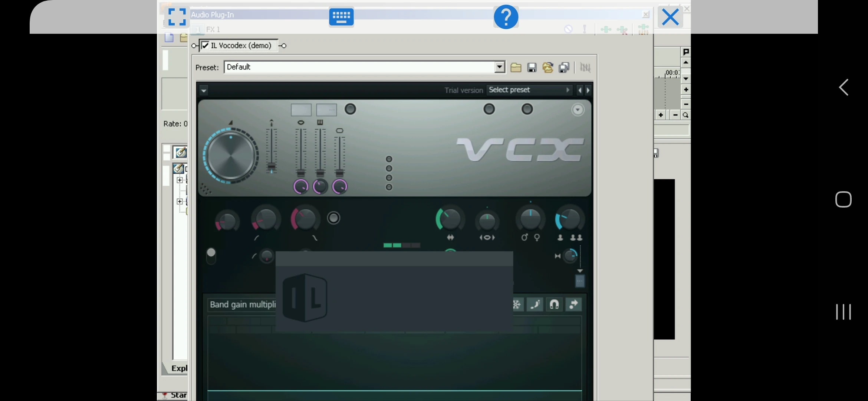Click the open preset folder icon

pyautogui.click(x=516, y=68)
